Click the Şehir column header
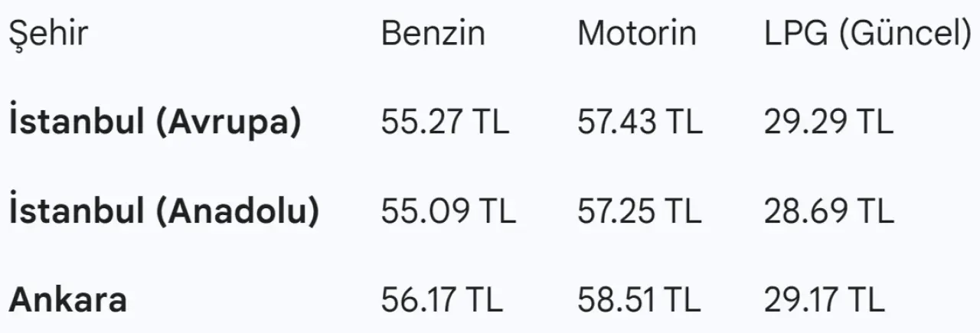The image size is (980, 333). point(47,34)
